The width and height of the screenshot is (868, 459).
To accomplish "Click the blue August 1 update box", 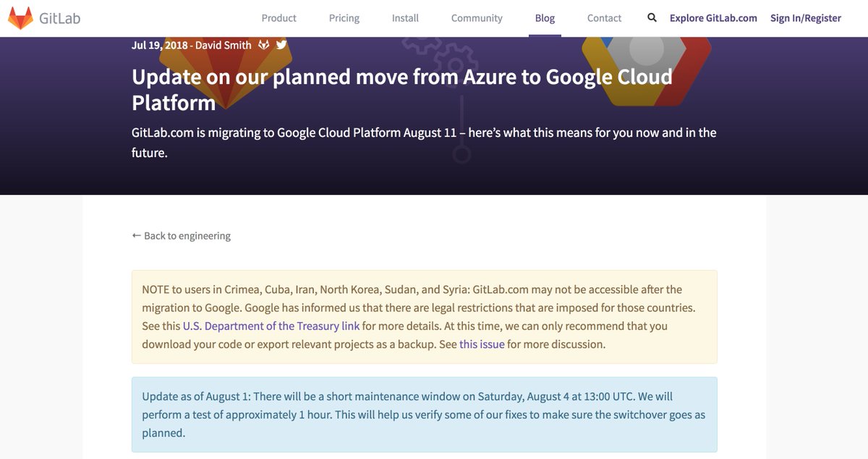I will [425, 415].
